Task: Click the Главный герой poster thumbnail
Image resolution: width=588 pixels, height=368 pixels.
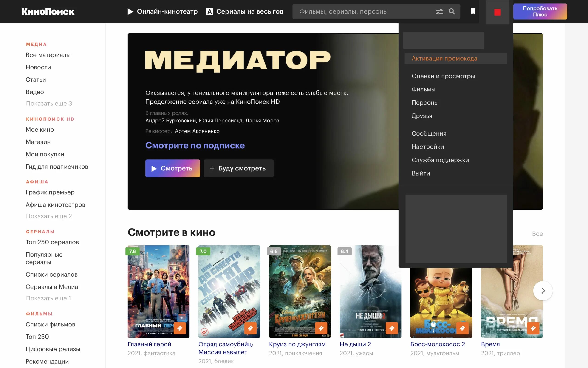Action: pyautogui.click(x=158, y=291)
